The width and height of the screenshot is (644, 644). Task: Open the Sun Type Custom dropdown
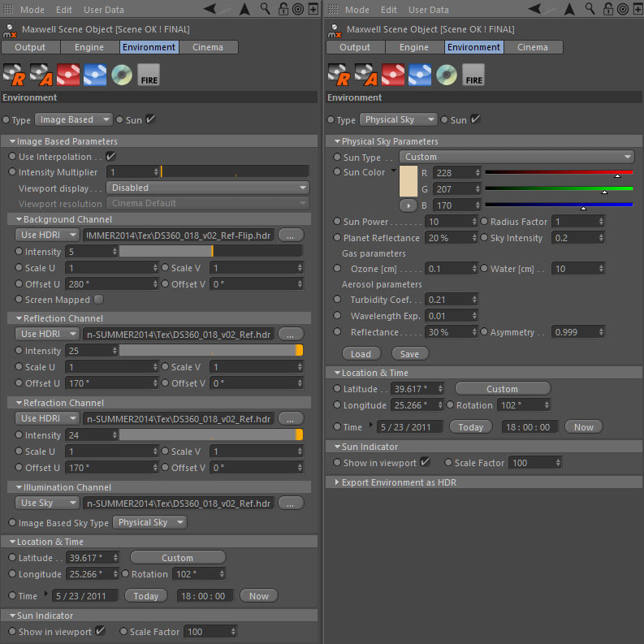coord(516,157)
